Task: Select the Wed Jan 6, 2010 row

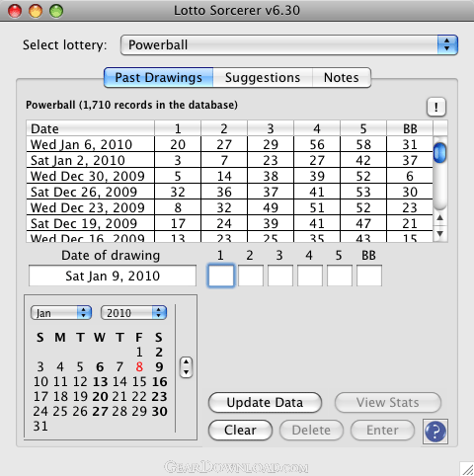Action: click(229, 144)
